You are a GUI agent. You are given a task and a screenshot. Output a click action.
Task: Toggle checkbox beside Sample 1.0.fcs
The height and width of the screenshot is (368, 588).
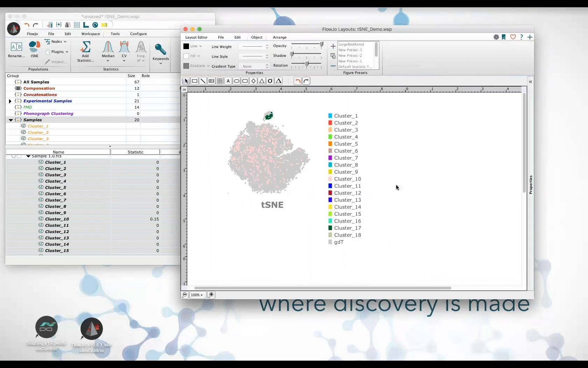tap(20, 156)
